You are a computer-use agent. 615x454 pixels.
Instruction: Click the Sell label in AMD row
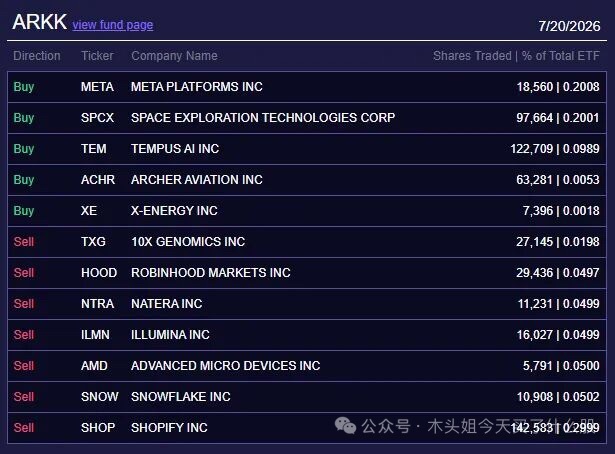click(x=24, y=365)
